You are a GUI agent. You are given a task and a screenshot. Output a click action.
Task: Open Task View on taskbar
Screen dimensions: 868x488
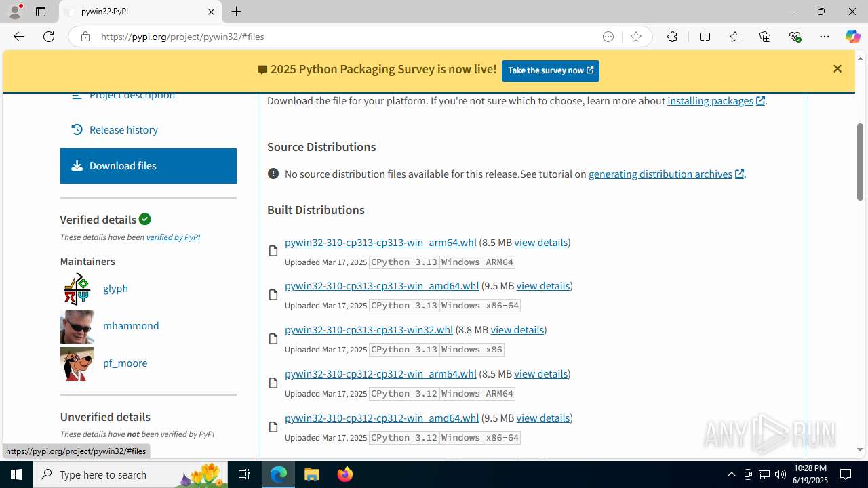[244, 474]
